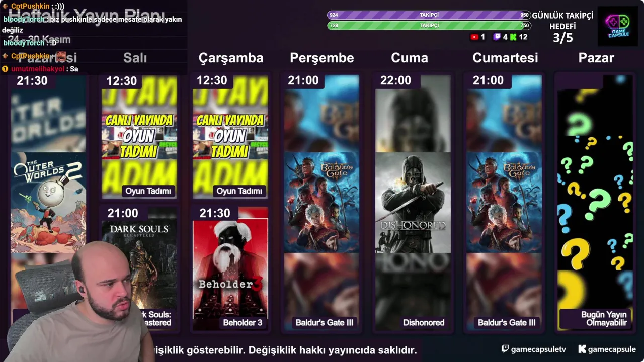Click the Game Capsule logo
Viewport: 644px width, 362px height.
(618, 26)
